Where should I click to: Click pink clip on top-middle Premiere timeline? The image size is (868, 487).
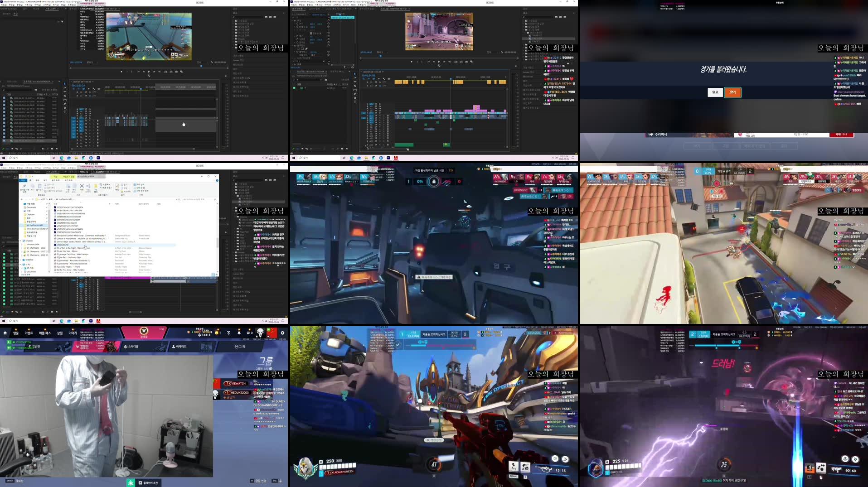(476, 107)
